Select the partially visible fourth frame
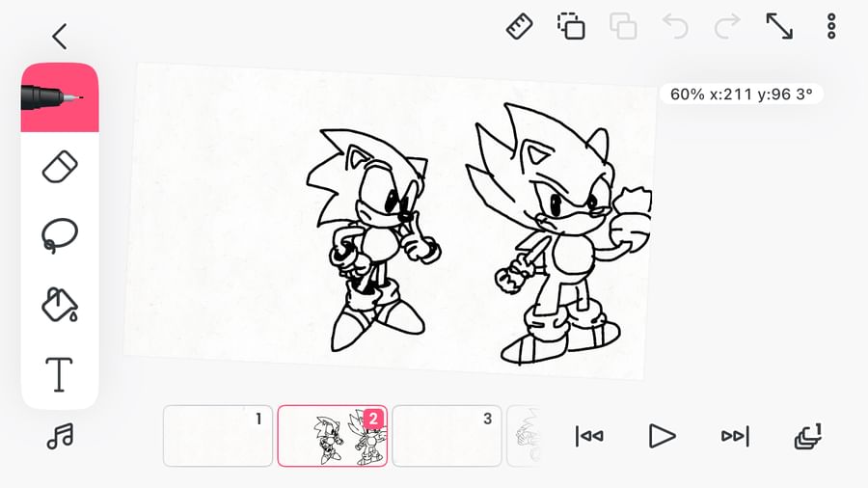 pyautogui.click(x=523, y=436)
